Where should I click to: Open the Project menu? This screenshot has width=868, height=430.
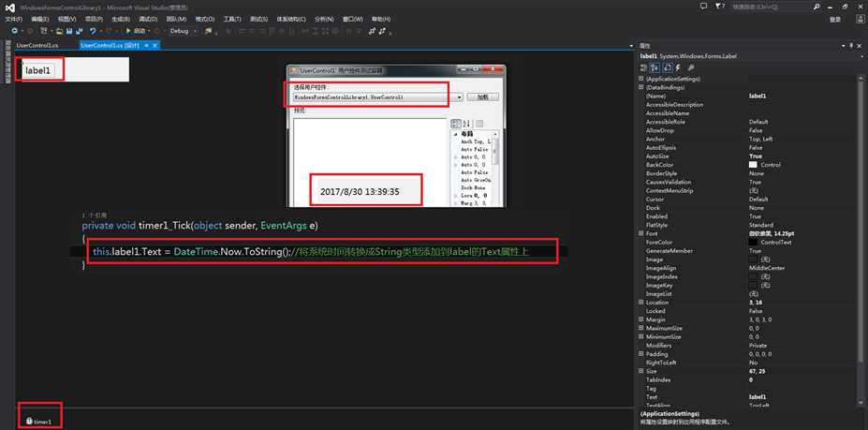pos(94,19)
